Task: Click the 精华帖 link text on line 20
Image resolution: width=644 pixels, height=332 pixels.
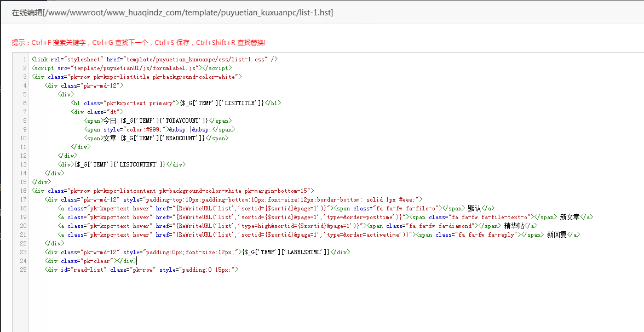Action: 514,226
